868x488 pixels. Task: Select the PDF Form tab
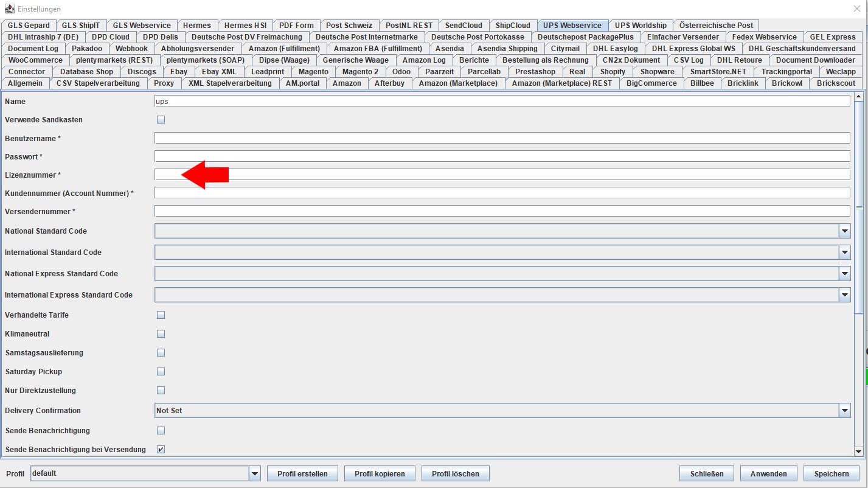[296, 26]
